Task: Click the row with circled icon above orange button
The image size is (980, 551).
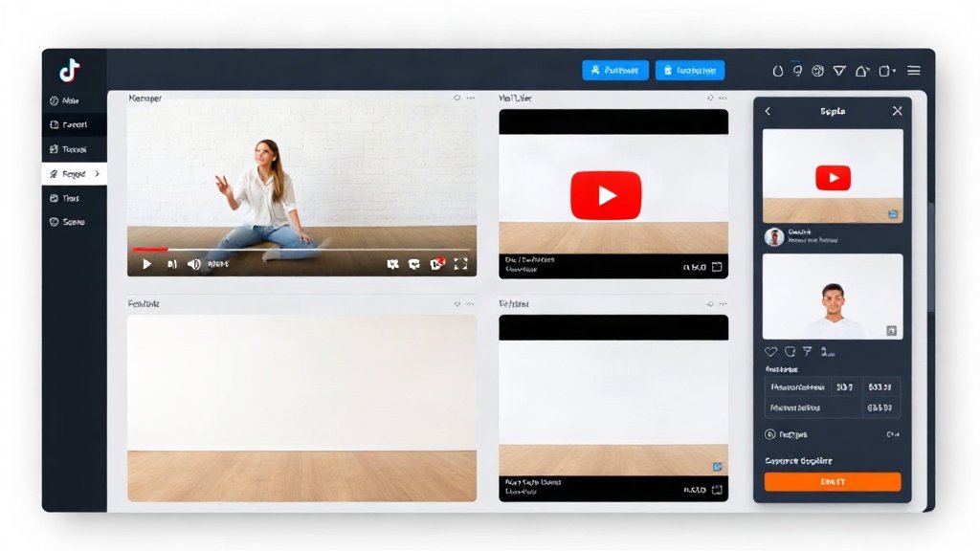Action: click(833, 434)
